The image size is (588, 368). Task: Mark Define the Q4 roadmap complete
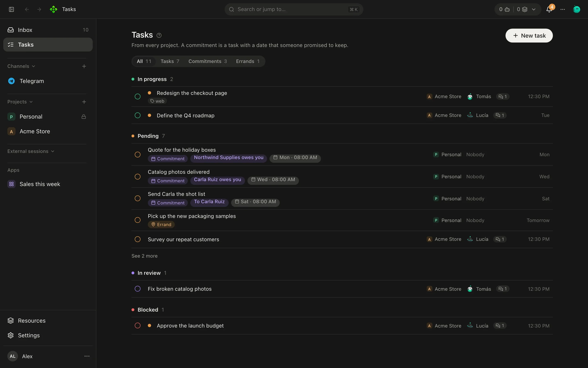click(x=138, y=115)
